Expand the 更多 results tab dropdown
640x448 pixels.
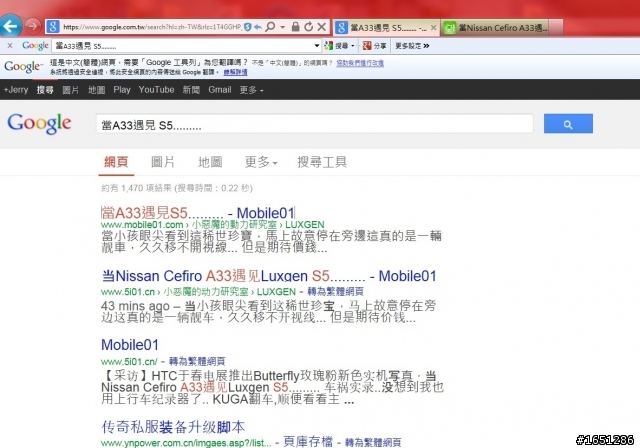click(261, 162)
